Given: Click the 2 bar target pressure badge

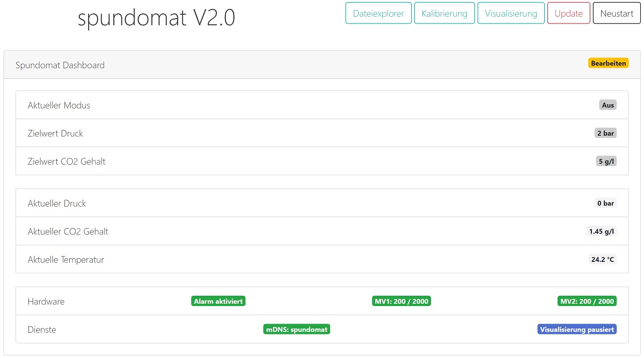Looking at the screenshot, I should point(605,133).
